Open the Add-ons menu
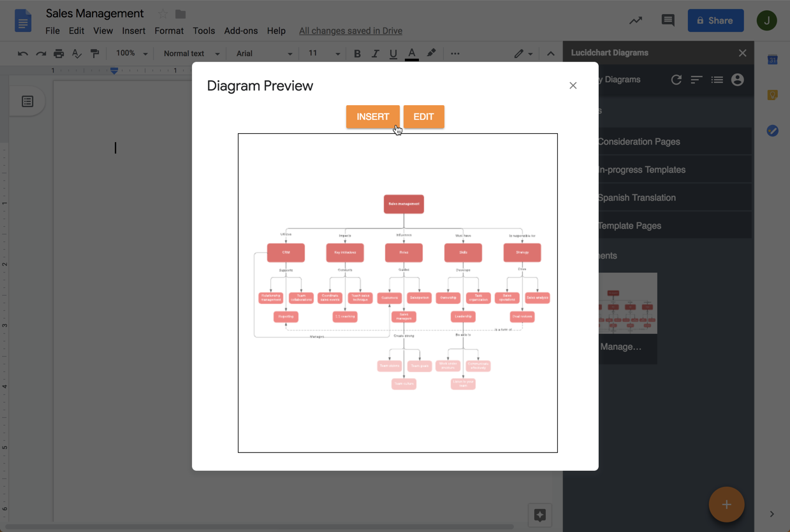Image resolution: width=790 pixels, height=532 pixels. [241, 31]
